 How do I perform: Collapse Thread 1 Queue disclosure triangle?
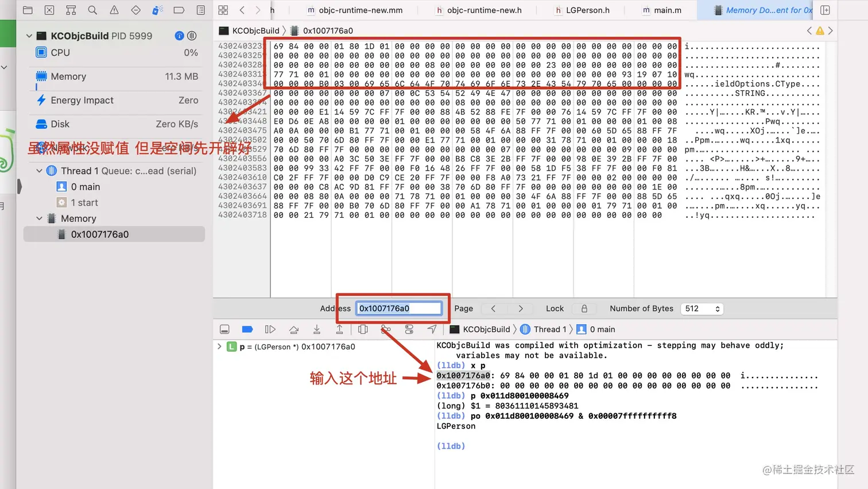(39, 171)
